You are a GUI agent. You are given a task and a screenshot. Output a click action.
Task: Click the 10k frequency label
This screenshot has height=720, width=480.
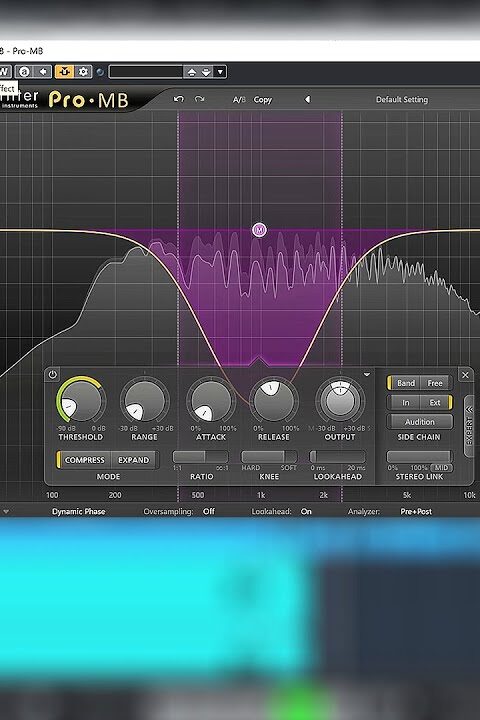(469, 495)
